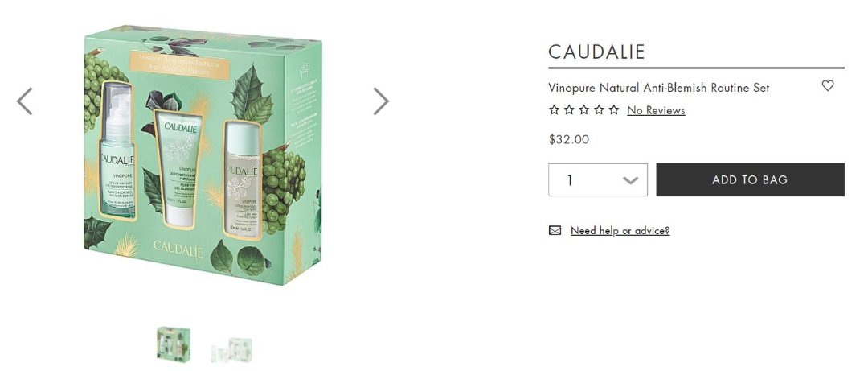The width and height of the screenshot is (868, 371).
Task: Choose the fourth rating star
Action: tap(599, 109)
